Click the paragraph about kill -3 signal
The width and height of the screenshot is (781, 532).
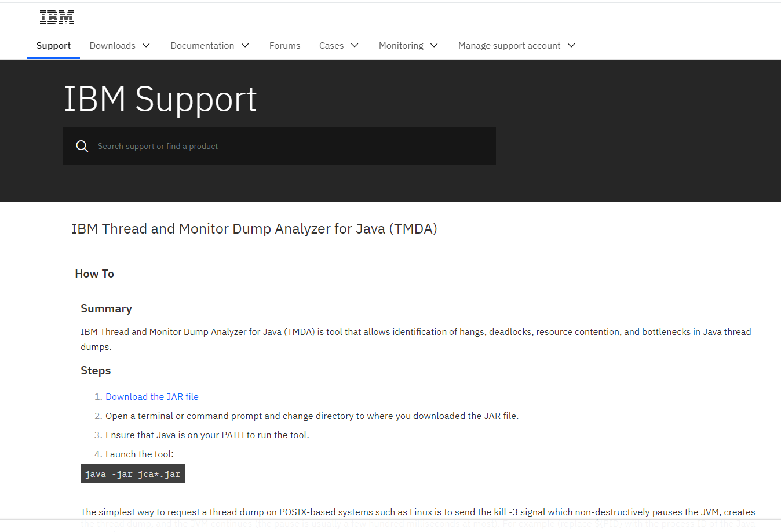coord(418,518)
